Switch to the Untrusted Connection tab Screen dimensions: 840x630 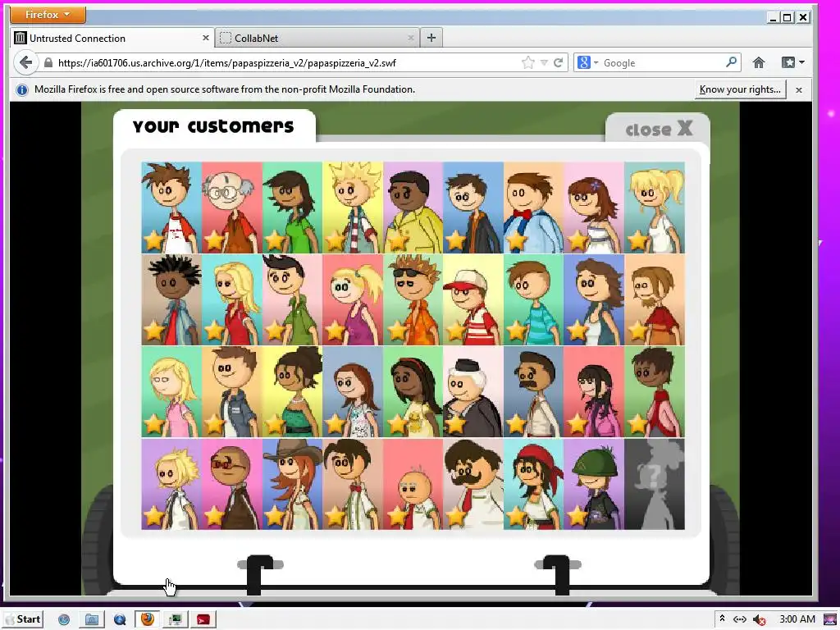click(112, 38)
